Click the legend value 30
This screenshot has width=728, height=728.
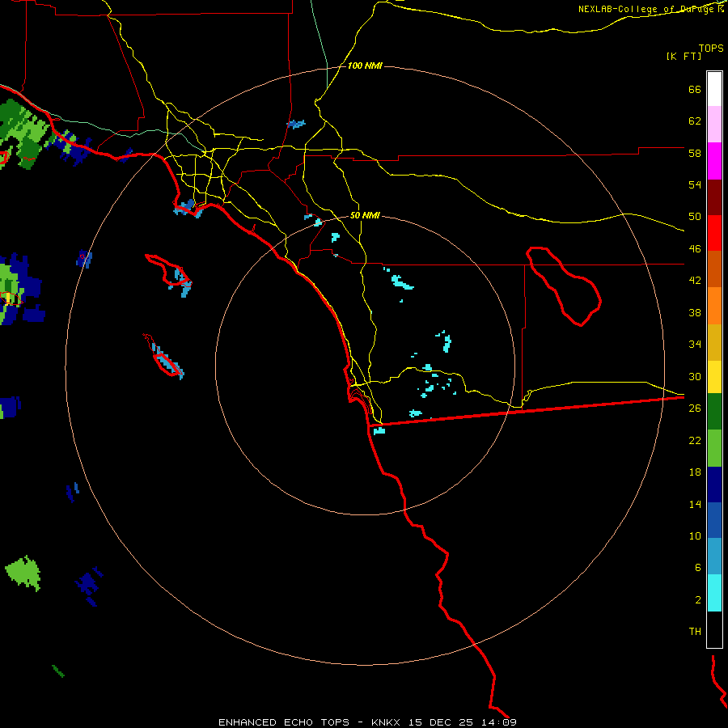(x=695, y=376)
